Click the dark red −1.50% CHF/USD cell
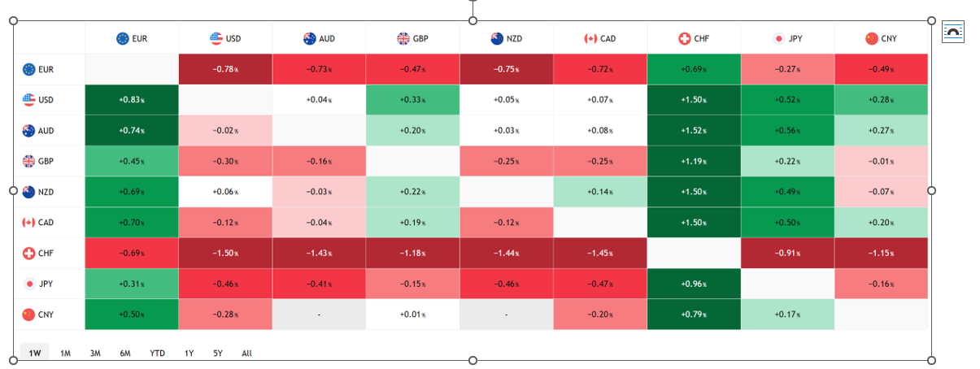 click(225, 253)
